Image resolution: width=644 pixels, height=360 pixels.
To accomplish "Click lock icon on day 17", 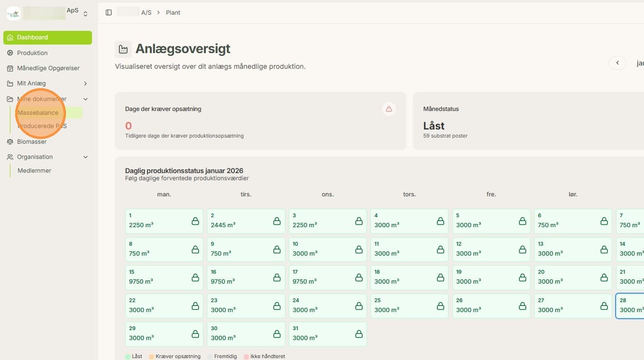I will tap(359, 277).
